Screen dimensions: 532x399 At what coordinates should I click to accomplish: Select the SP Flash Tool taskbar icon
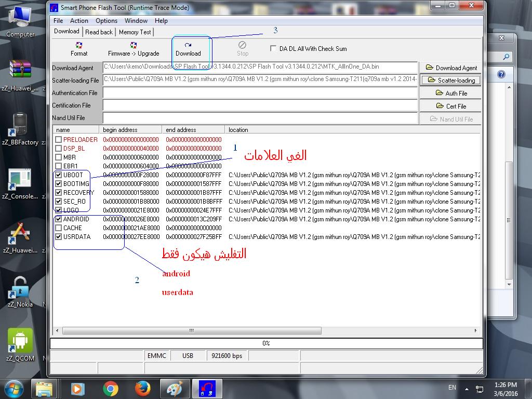[207, 389]
